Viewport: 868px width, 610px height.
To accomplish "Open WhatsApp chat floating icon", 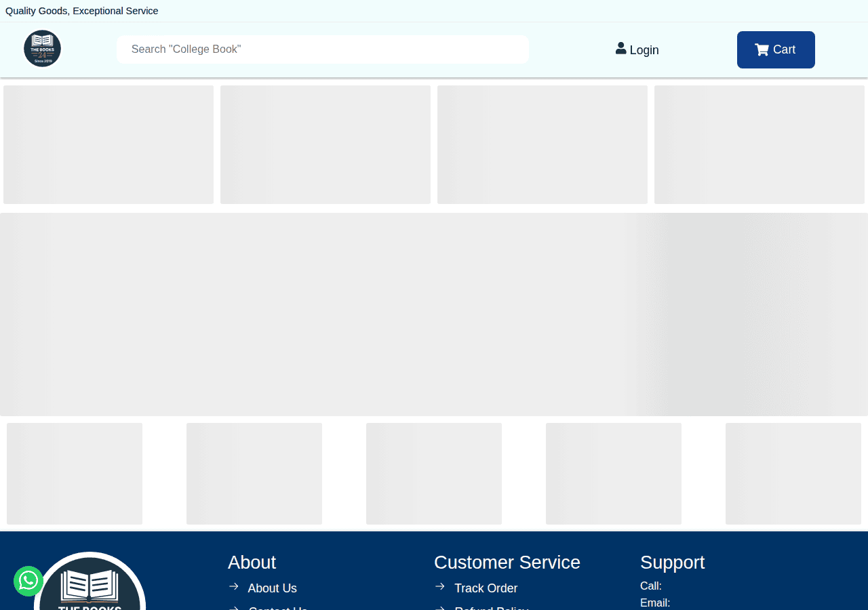I will [x=28, y=581].
